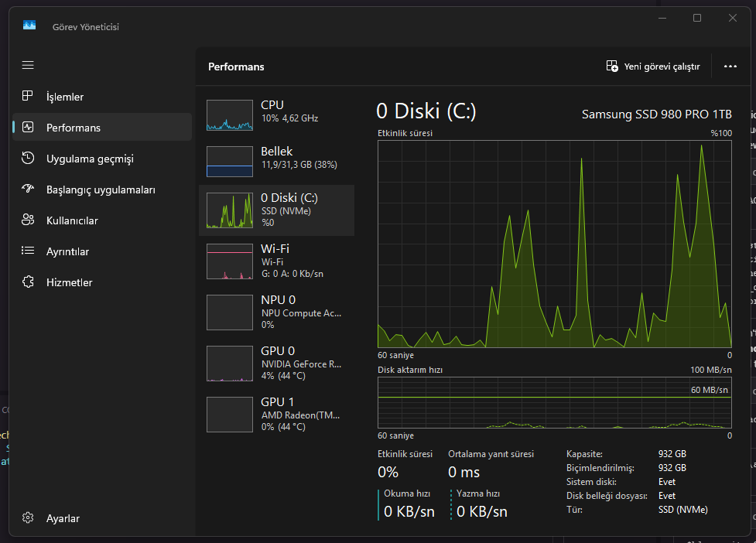This screenshot has width=756, height=543.
Task: Go to Kullanıcılar users icon
Action: [28, 220]
